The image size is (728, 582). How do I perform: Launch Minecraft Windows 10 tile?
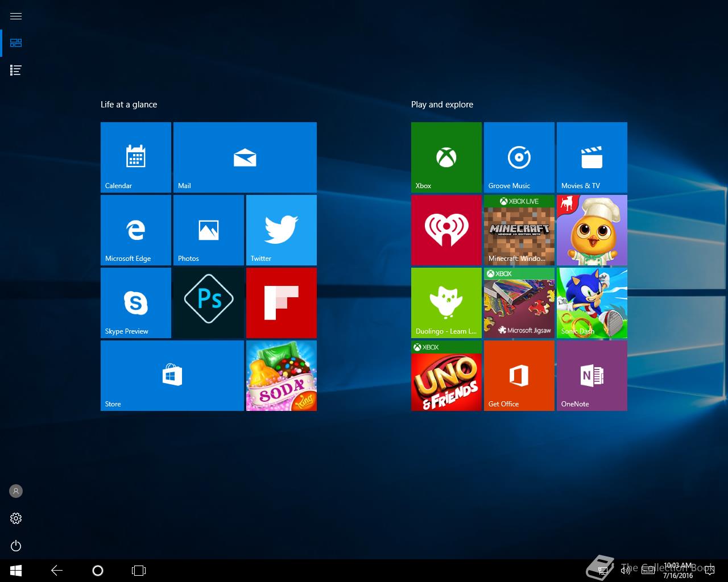[519, 230]
